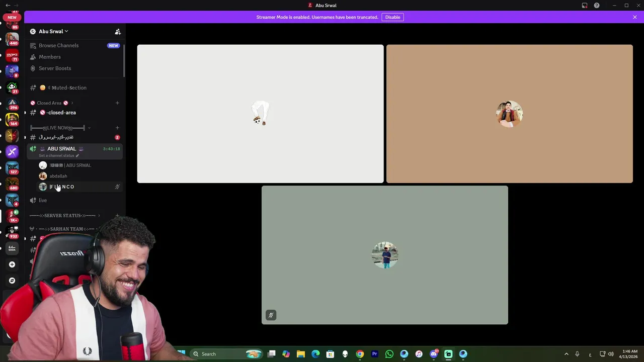Open server icon with 164 badge

click(x=12, y=119)
